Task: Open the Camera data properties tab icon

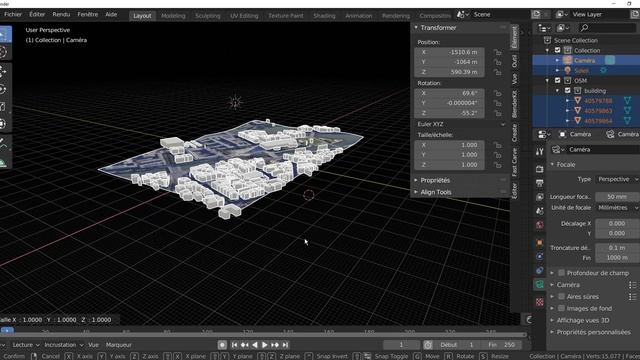Action: [x=540, y=284]
